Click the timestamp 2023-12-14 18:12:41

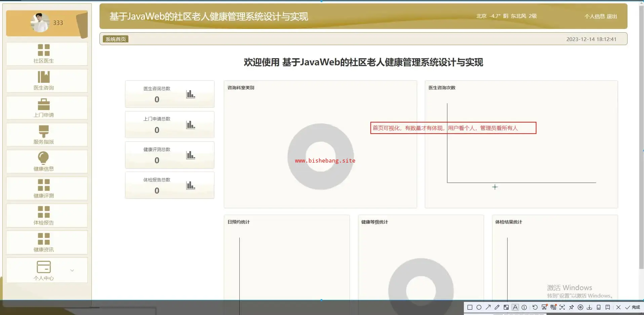591,39
